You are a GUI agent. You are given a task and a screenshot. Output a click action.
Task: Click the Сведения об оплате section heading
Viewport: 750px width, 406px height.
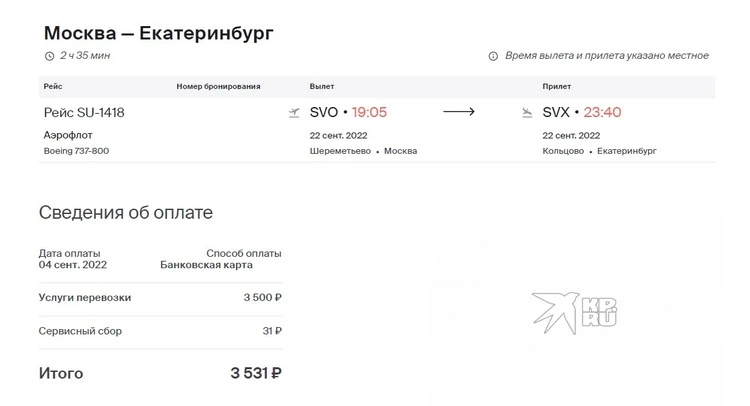pyautogui.click(x=126, y=212)
